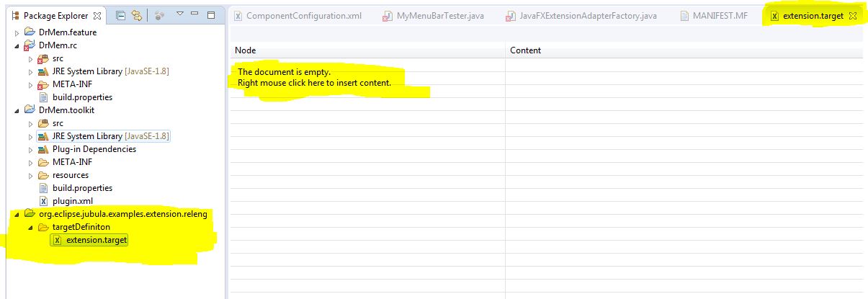Select the extension.target editor tab
Image resolution: width=868 pixels, height=299 pixels.
814,16
